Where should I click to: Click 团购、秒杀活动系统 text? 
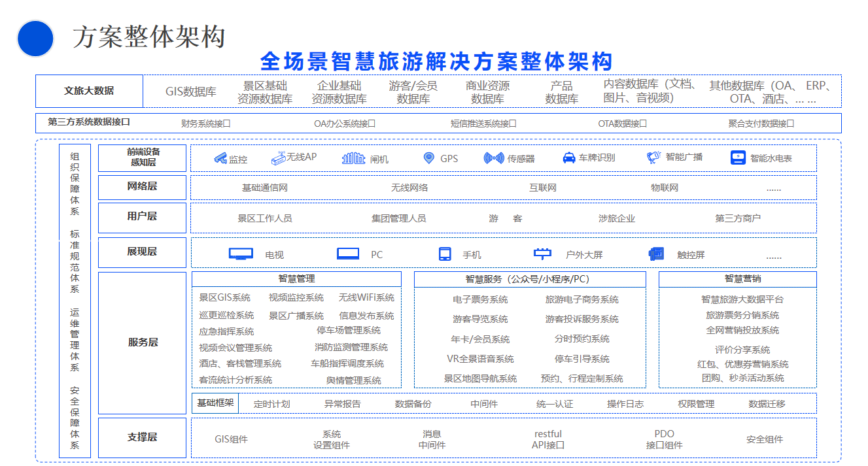pos(742,378)
